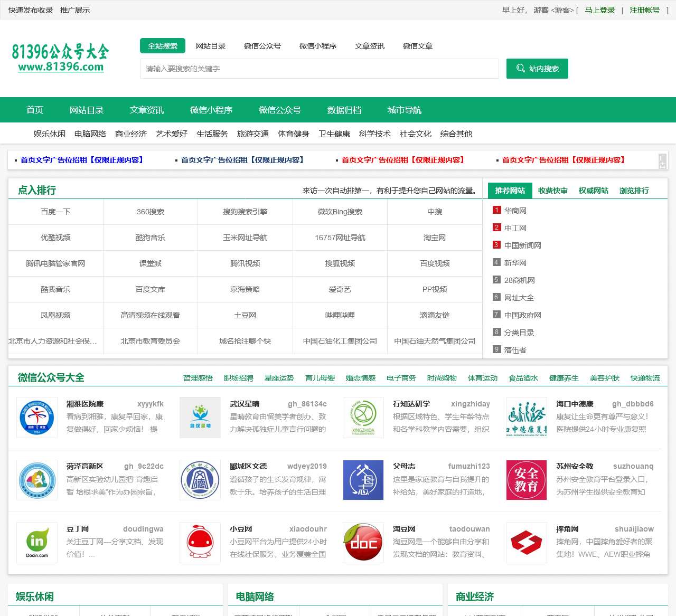This screenshot has width=676, height=616.
Task: Select the 全站搜索 search tab
Action: click(163, 46)
